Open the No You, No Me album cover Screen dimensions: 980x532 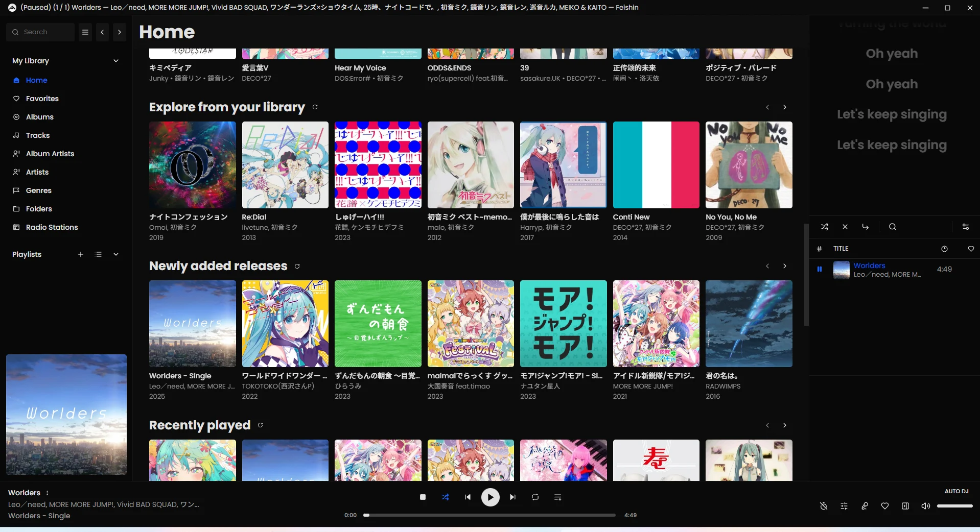[x=749, y=165]
